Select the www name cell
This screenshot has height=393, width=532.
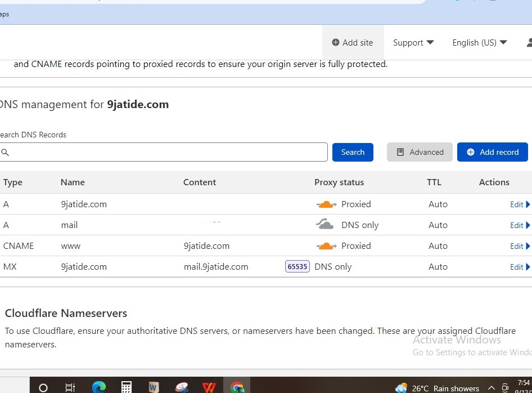pyautogui.click(x=70, y=246)
